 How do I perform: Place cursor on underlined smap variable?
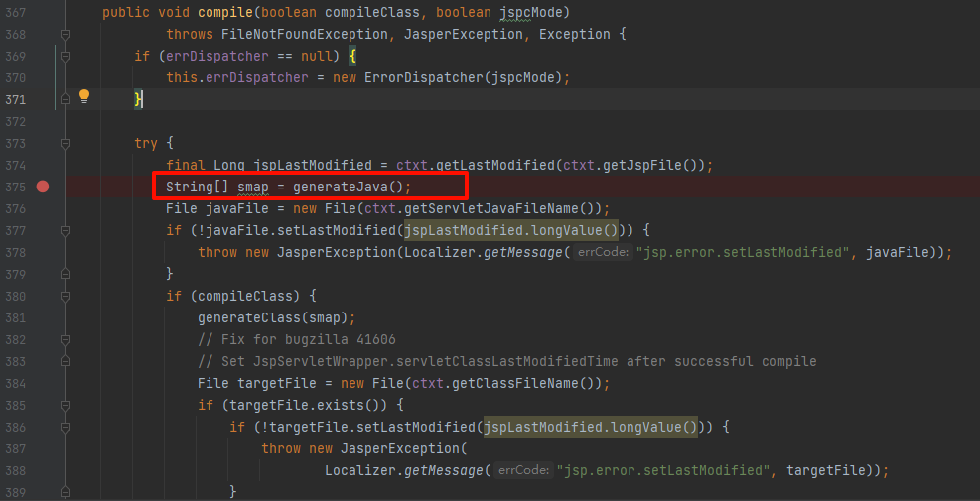253,187
